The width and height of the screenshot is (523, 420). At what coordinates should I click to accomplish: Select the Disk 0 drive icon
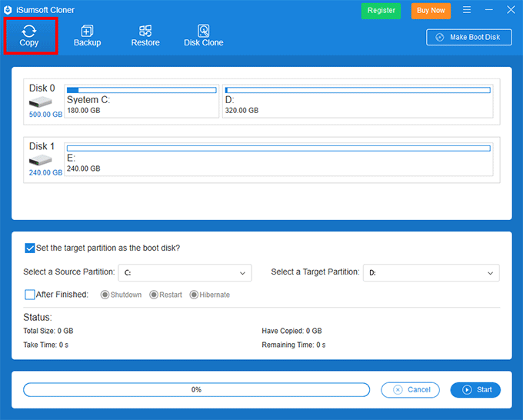[40, 102]
